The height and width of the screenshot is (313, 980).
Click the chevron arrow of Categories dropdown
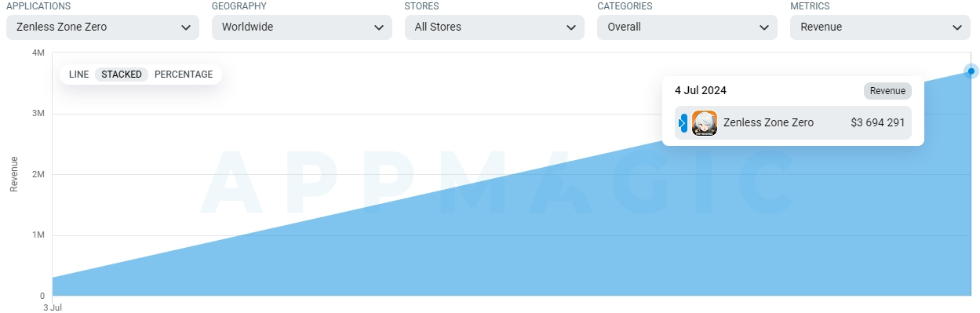[x=764, y=27]
